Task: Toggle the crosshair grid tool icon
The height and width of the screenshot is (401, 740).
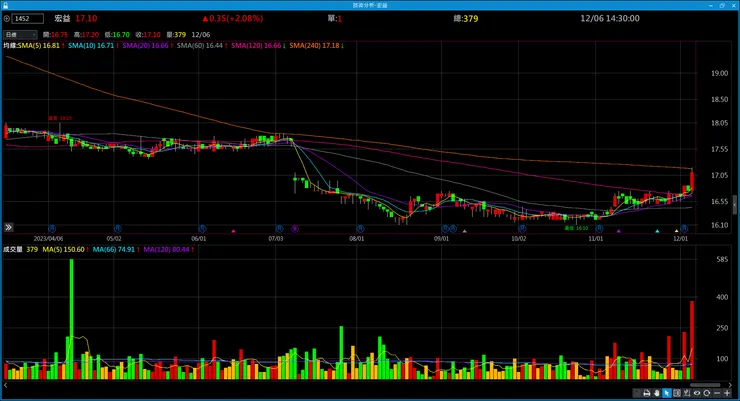Action: tap(677, 393)
